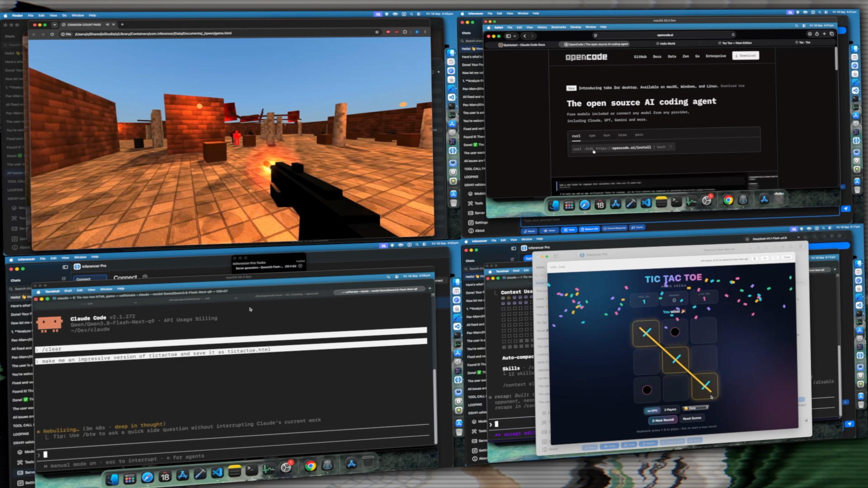Click the Safari page vertical scrollbar

(x=836, y=59)
